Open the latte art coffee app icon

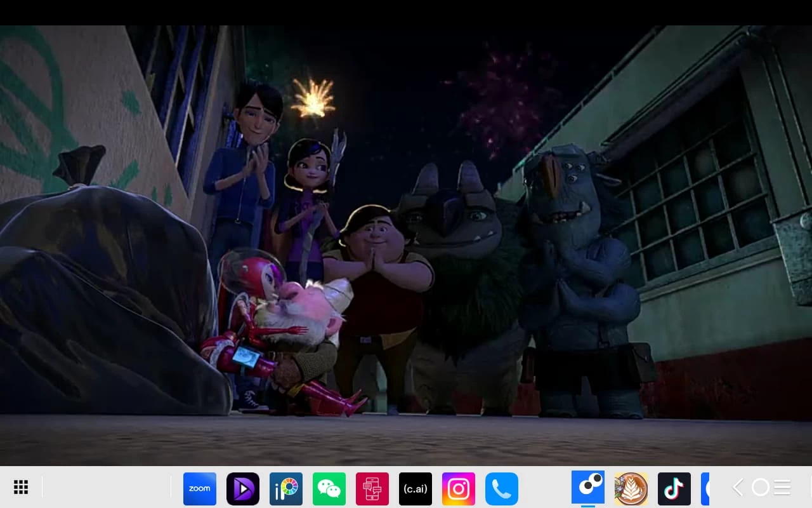click(x=631, y=489)
